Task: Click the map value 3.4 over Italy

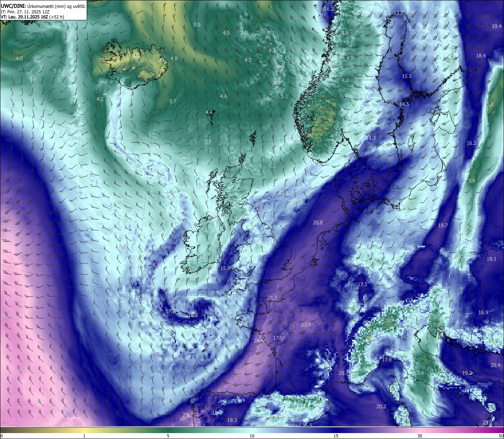Action: 420,373
